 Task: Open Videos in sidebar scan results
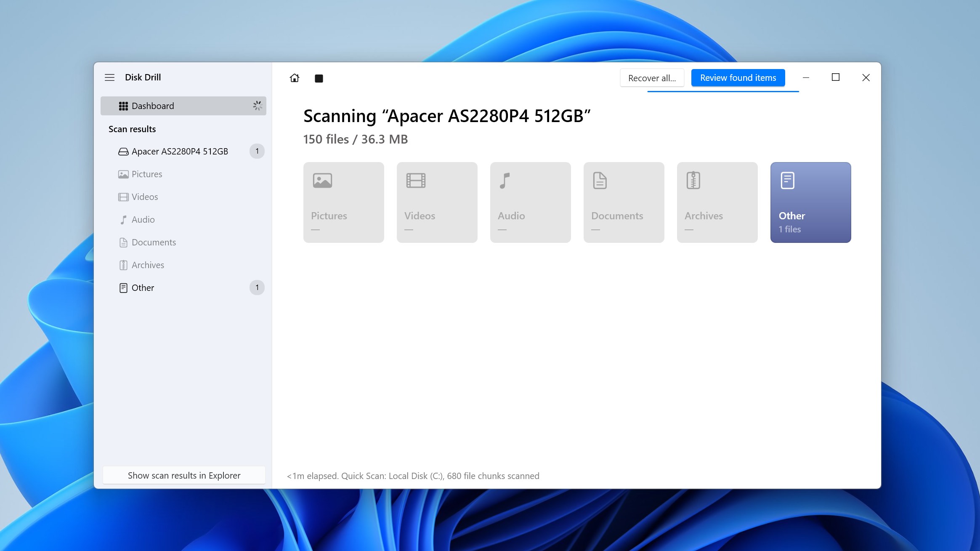(144, 197)
